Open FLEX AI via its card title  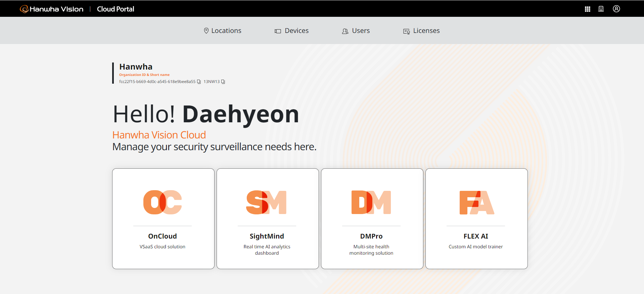point(476,236)
